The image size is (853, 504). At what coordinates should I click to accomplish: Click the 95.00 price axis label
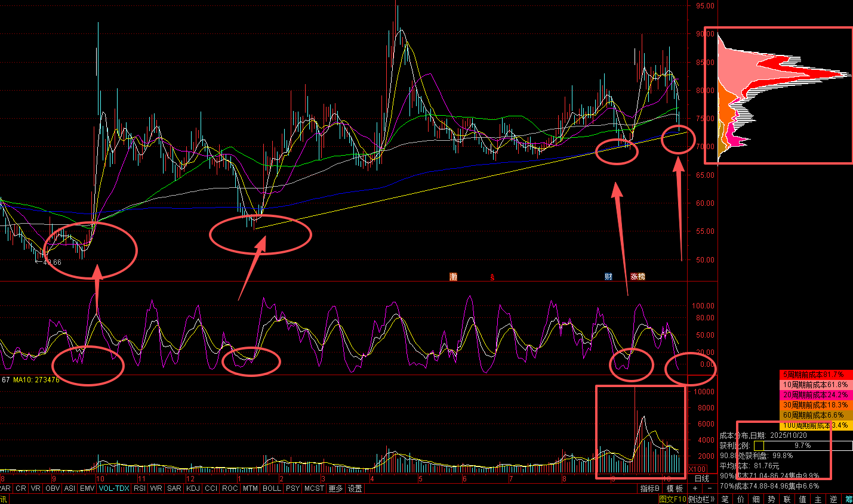(705, 6)
